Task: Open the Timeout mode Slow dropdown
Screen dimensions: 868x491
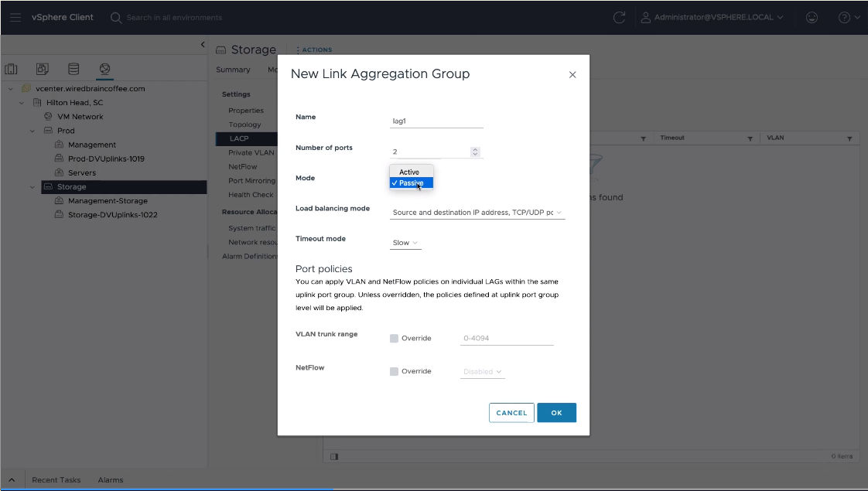Action: pyautogui.click(x=405, y=243)
